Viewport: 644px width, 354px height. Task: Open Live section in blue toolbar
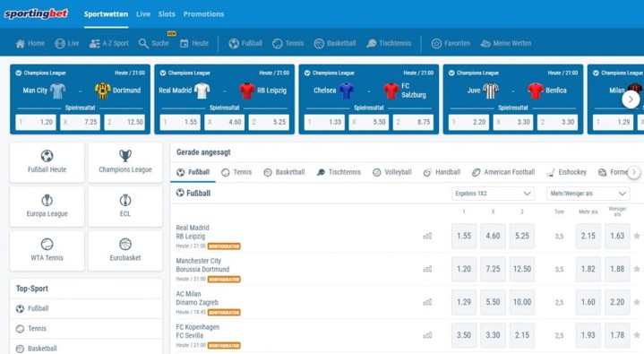67,43
